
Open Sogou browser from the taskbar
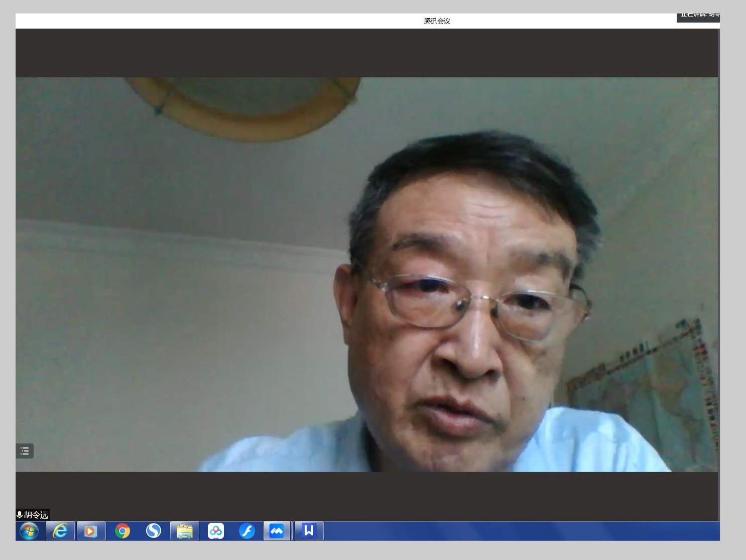(x=153, y=531)
